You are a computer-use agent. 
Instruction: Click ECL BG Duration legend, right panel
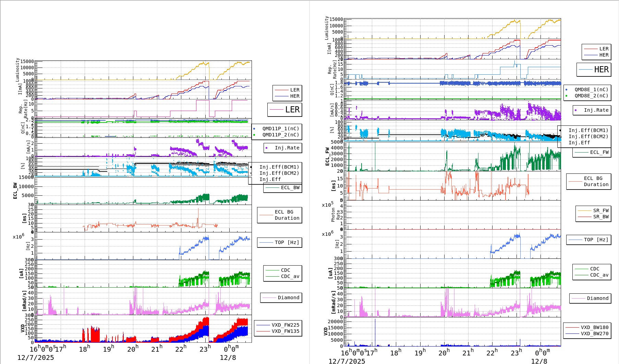596,181
